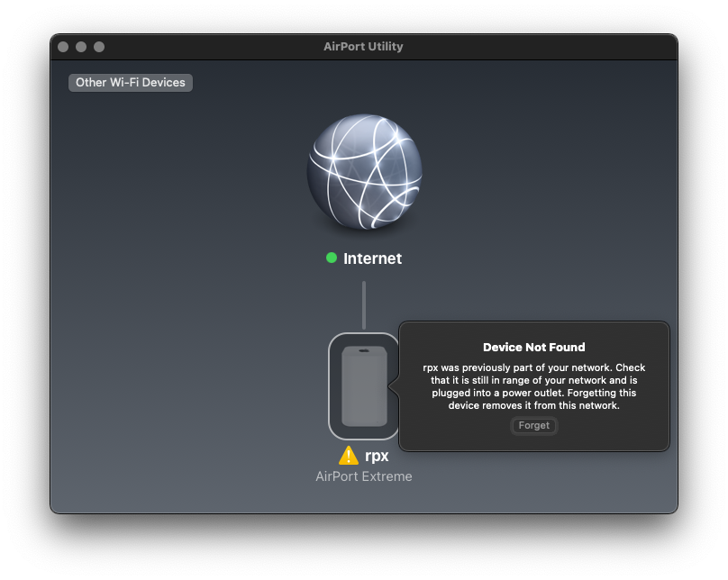This screenshot has height=580, width=728.
Task: Click the "AirPort Extreme" model label
Action: tap(364, 476)
